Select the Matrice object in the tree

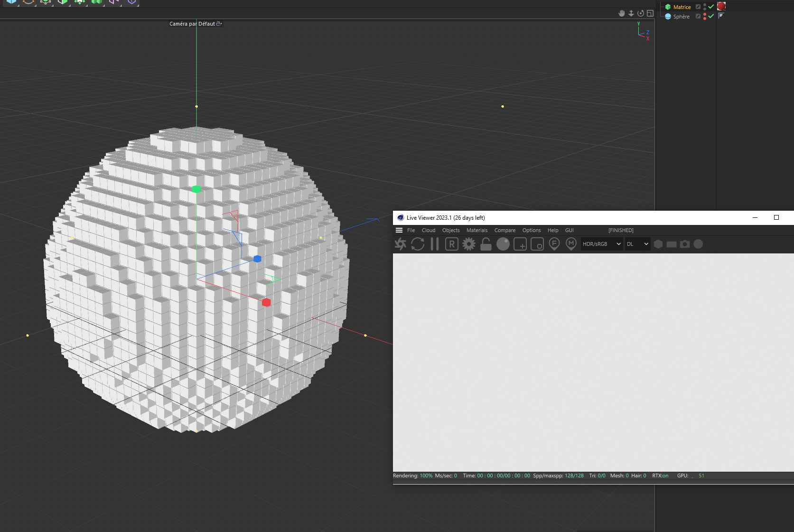[682, 7]
